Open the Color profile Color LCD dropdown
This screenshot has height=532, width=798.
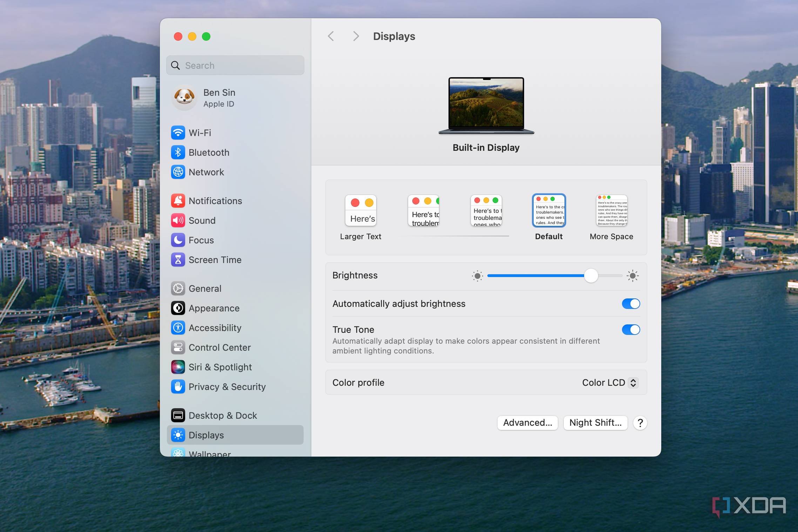[610, 383]
